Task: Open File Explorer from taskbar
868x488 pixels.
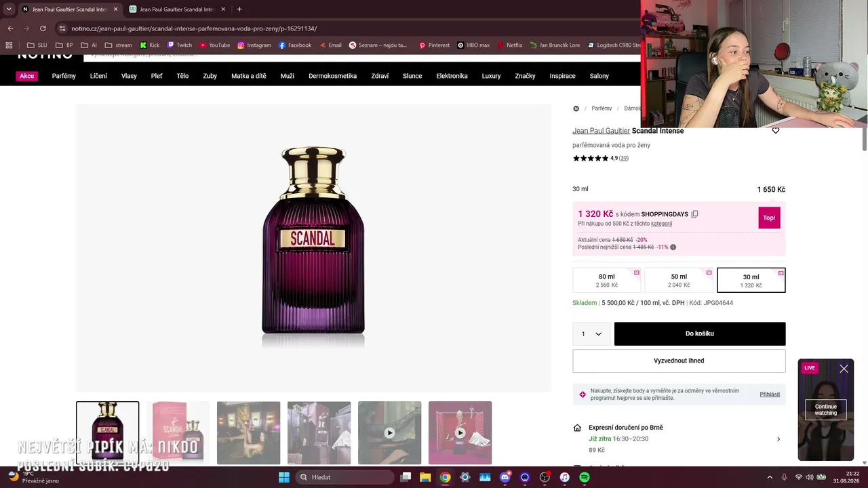Action: coord(425,477)
